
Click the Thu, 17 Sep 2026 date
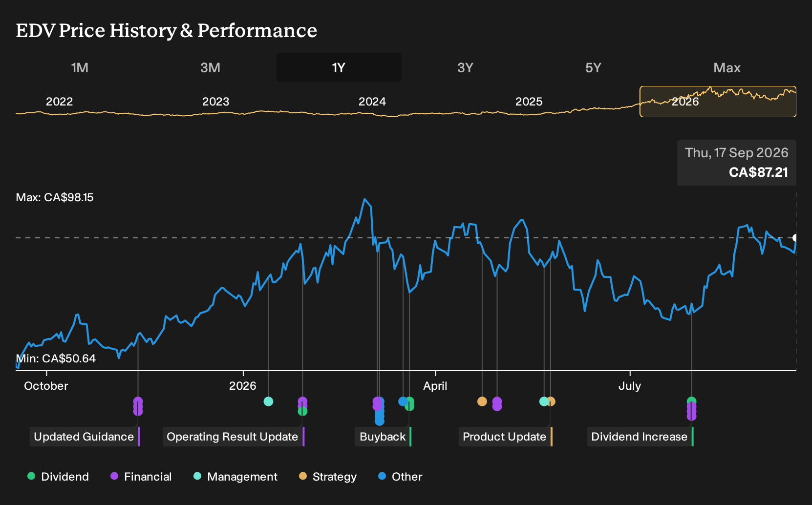(x=736, y=153)
